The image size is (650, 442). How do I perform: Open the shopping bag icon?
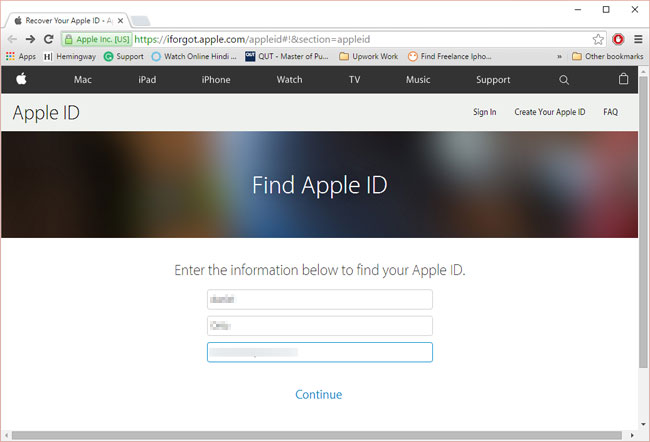pyautogui.click(x=623, y=79)
